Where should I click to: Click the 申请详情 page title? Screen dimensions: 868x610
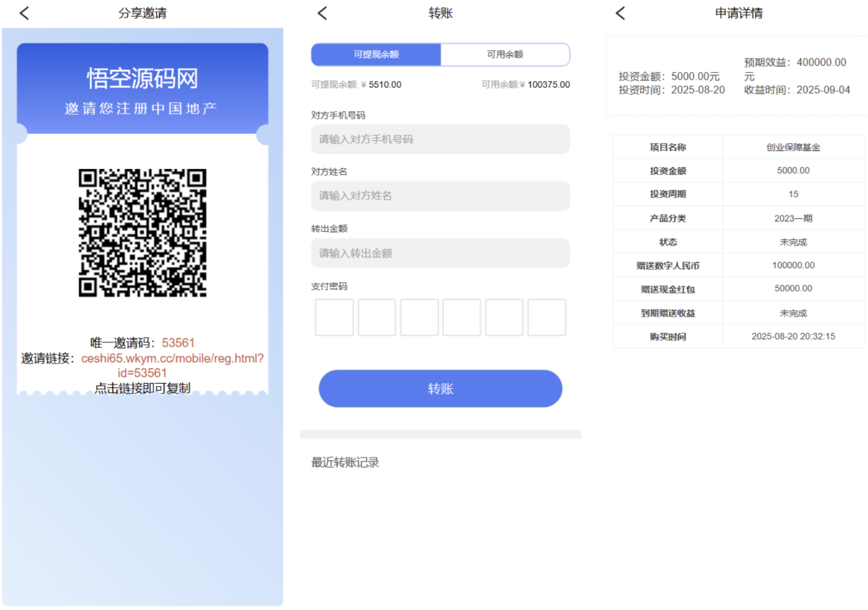pos(739,13)
